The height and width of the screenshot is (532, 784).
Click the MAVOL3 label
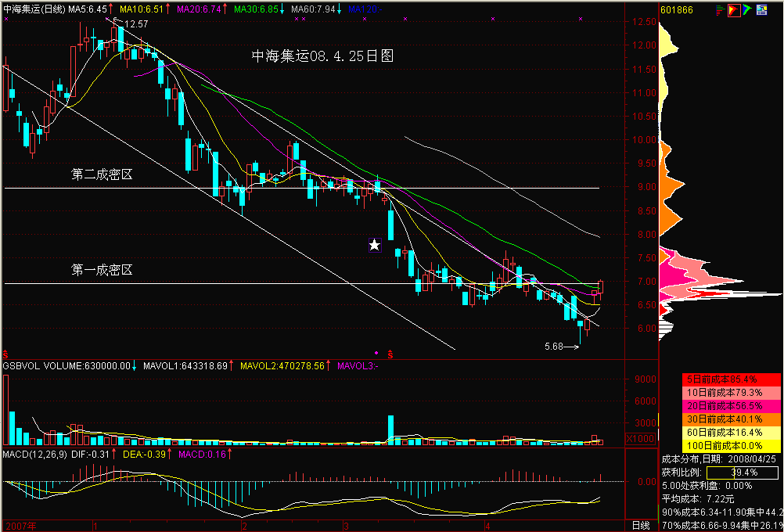(358, 366)
